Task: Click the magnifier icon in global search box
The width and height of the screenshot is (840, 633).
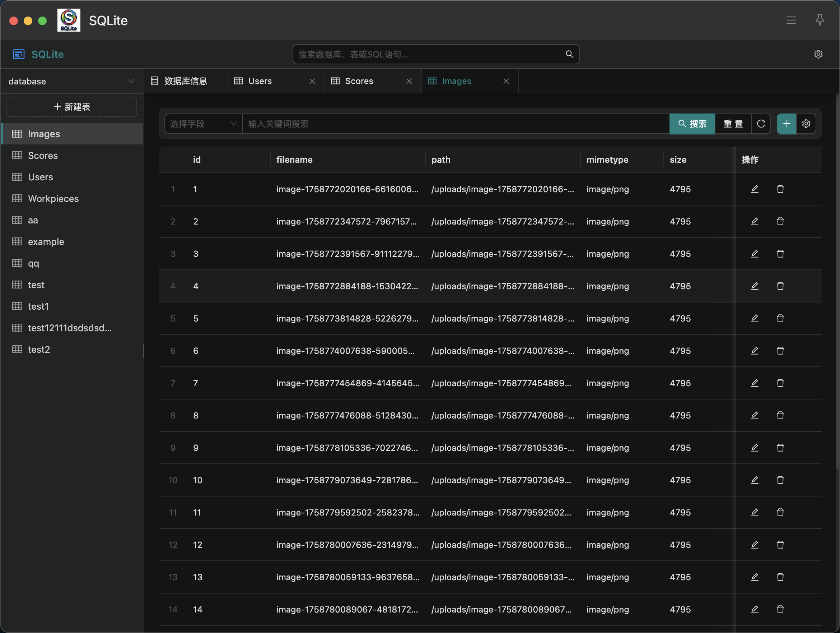Action: [569, 54]
